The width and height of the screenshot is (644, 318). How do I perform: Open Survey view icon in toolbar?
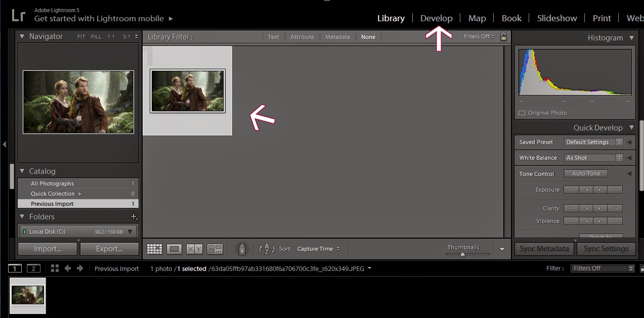point(215,249)
